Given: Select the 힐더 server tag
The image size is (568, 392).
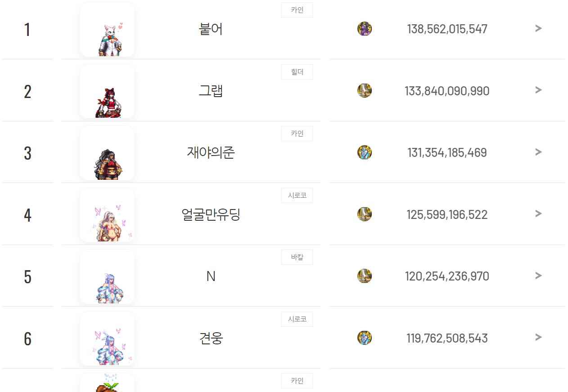Looking at the screenshot, I should 297,72.
